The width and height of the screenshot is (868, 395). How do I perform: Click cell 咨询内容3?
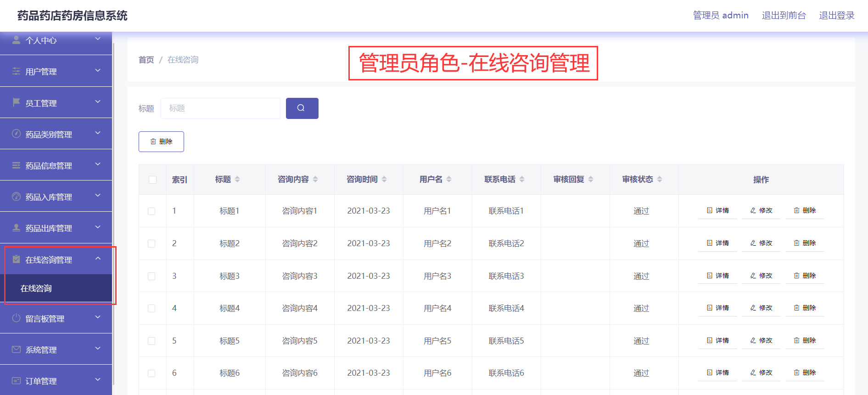point(300,276)
